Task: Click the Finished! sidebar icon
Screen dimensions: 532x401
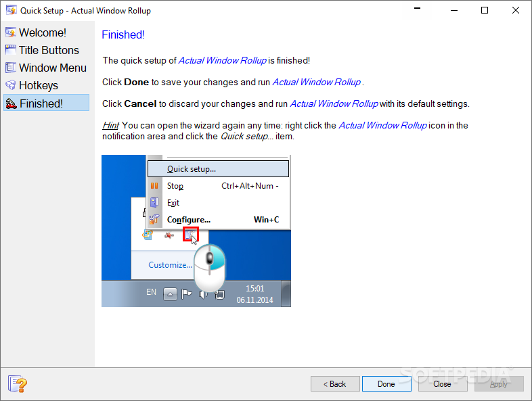Action: [x=12, y=103]
